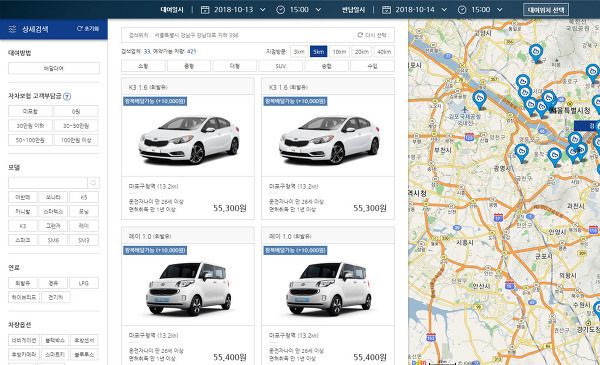Select the SM3 model filter
The height and width of the screenshot is (365, 600).
(x=84, y=240)
